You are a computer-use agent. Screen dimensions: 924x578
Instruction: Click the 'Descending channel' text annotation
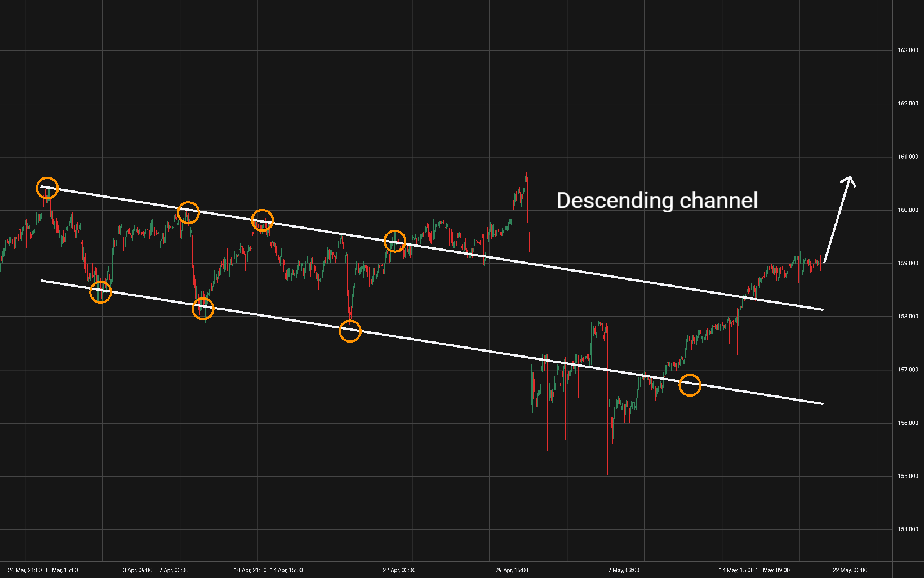pyautogui.click(x=657, y=201)
